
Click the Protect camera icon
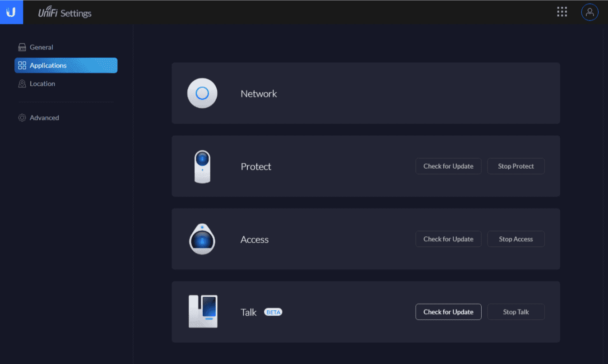tap(202, 166)
